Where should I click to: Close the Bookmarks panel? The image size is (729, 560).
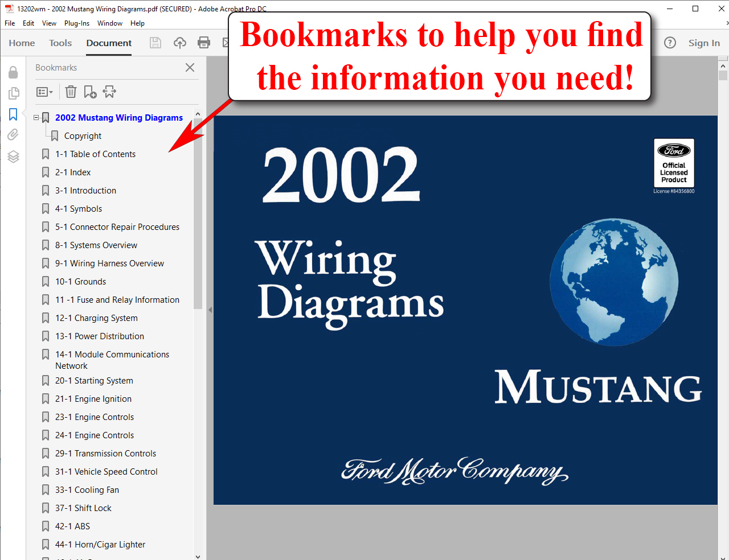point(190,67)
